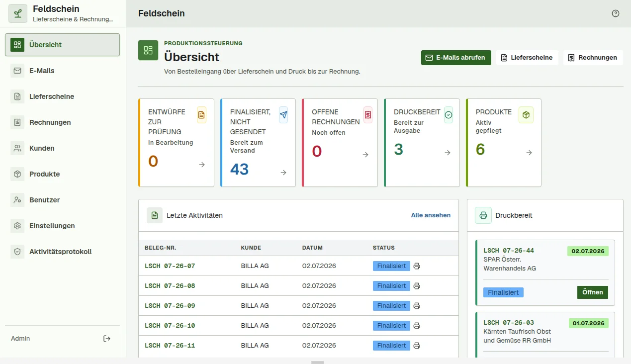Click Finalisiert badge on LSCH 07-26-44 card
This screenshot has width=631, height=364.
point(503,292)
